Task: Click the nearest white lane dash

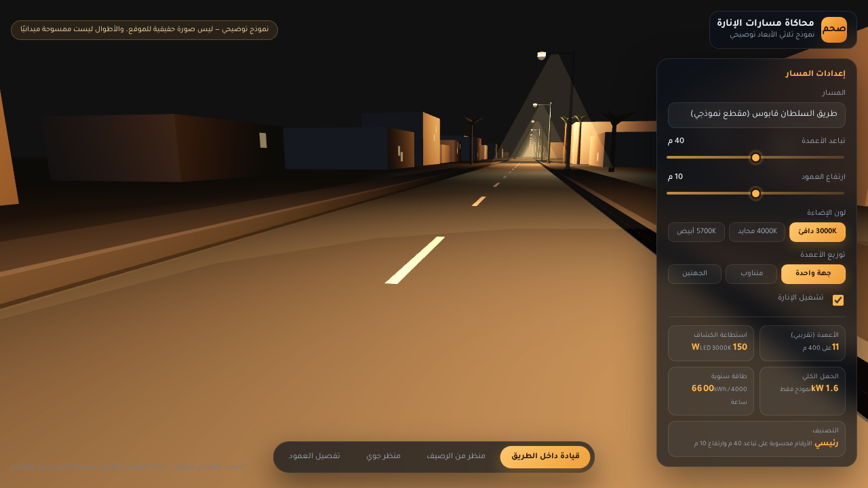Action: tap(414, 260)
